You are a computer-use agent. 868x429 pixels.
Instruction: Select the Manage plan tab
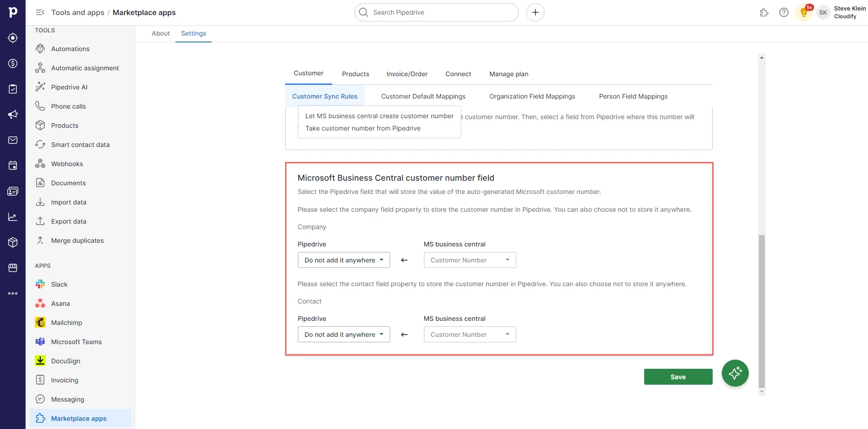coord(509,74)
